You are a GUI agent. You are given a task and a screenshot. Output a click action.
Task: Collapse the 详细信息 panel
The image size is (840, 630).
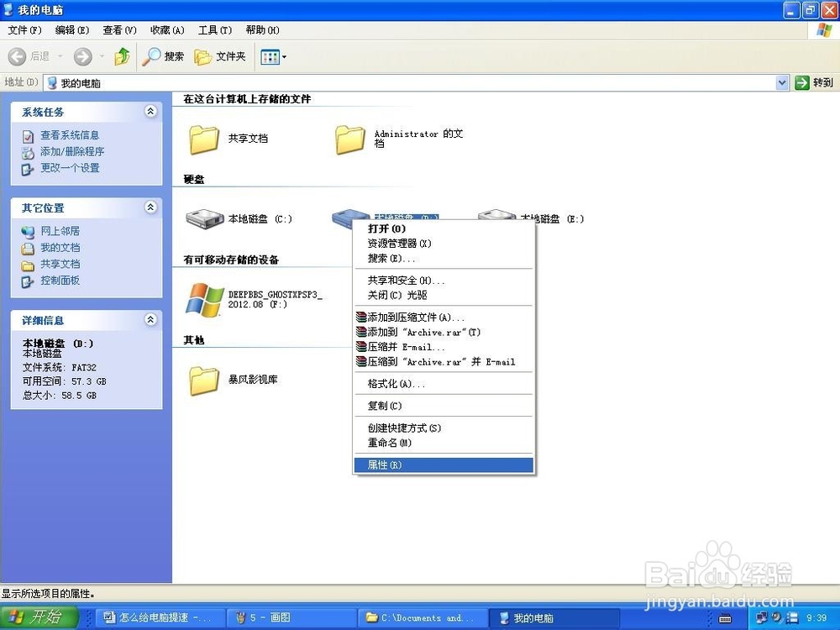(150, 320)
